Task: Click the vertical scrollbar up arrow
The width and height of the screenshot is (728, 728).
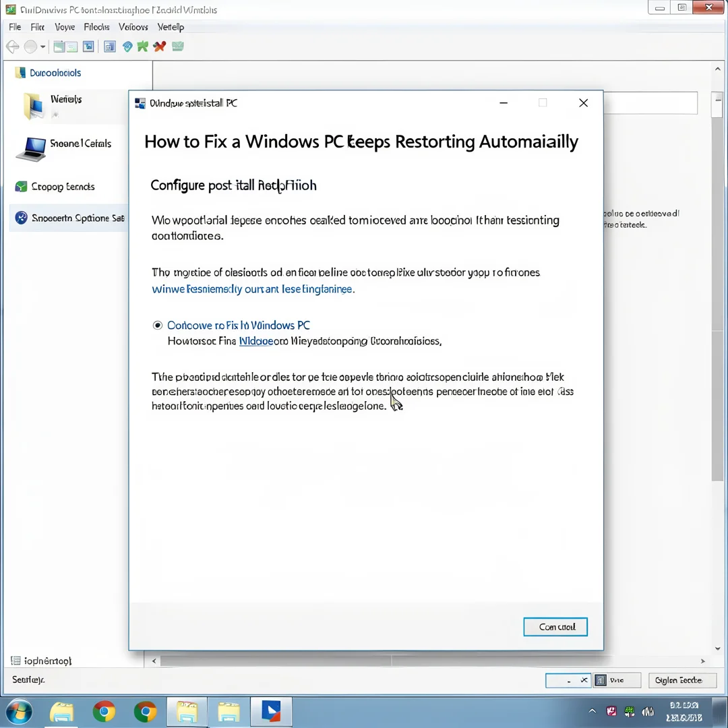Action: pyautogui.click(x=718, y=69)
